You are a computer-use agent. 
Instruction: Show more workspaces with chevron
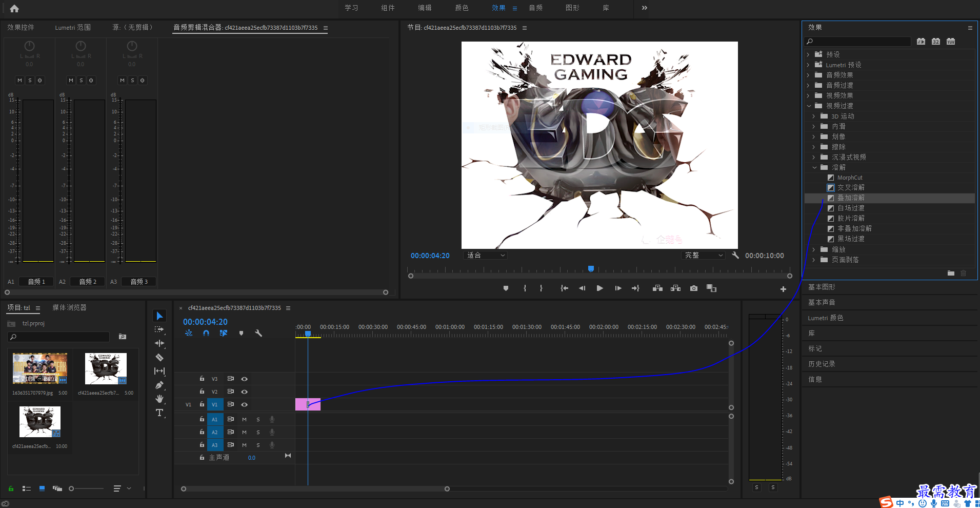(644, 8)
